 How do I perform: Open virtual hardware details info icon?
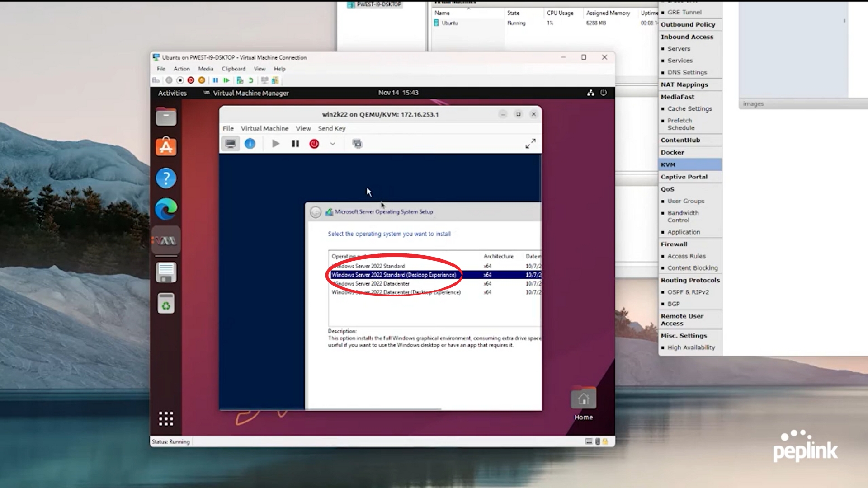(x=250, y=144)
